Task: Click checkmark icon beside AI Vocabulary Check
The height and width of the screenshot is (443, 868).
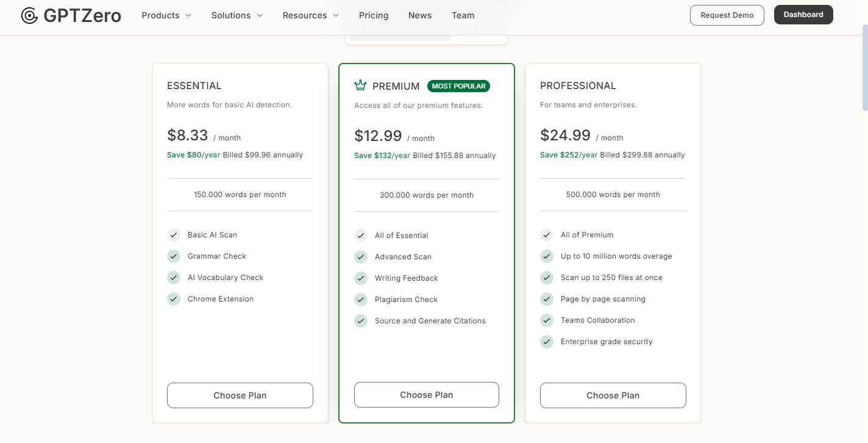Action: 174,278
